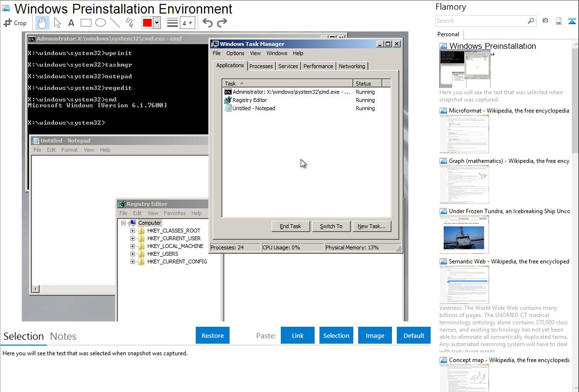Open the icebreaking ship thumbnail

(464, 234)
